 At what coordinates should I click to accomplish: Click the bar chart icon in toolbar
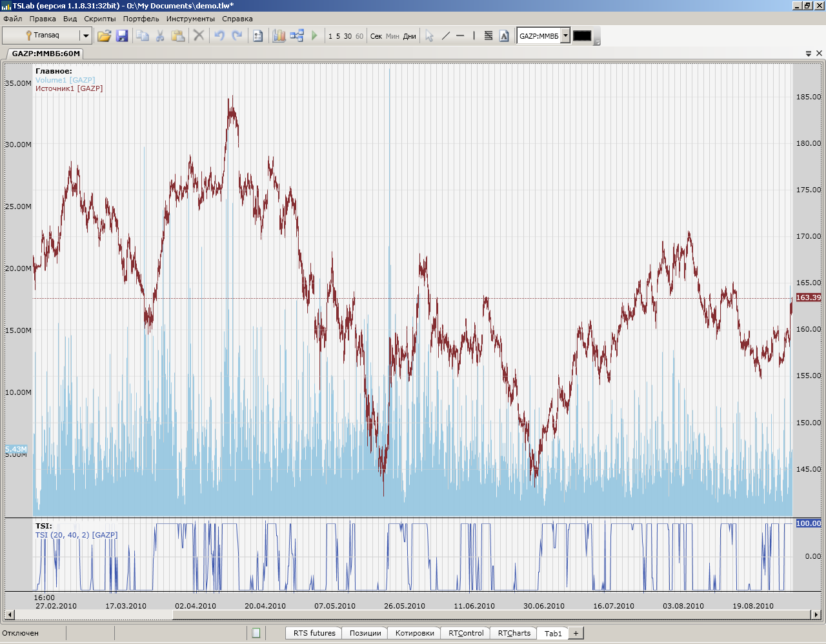[x=279, y=36]
